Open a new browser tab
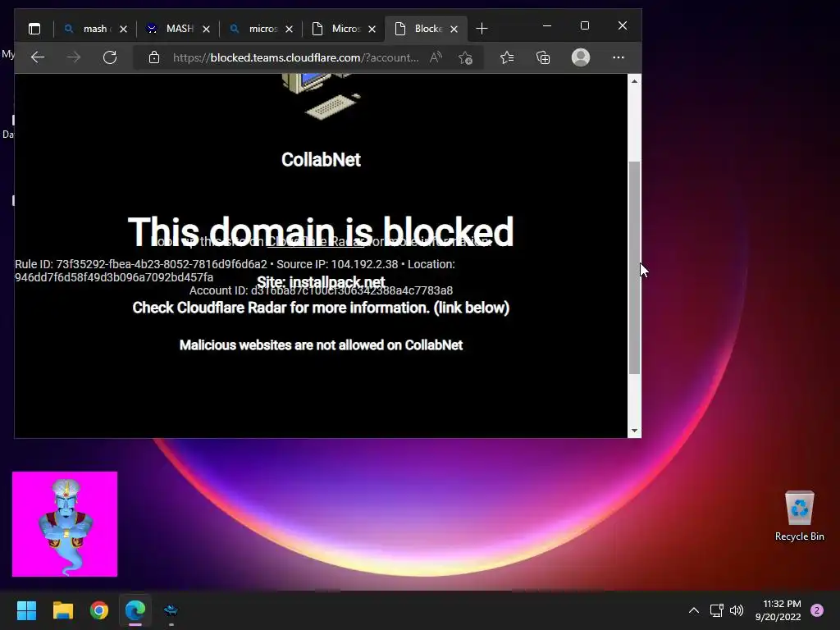The width and height of the screenshot is (840, 630). pos(482,29)
